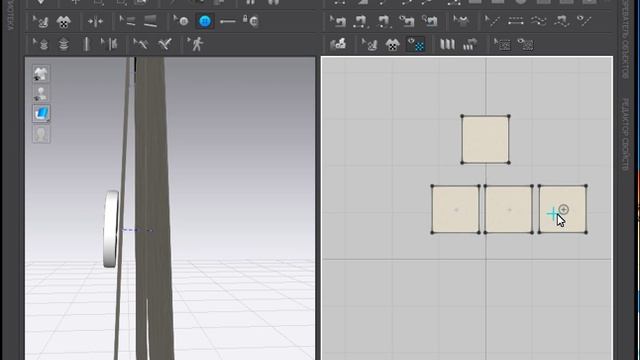Select the Free Sewing tool
Screen dimensions: 640x360
383,21
